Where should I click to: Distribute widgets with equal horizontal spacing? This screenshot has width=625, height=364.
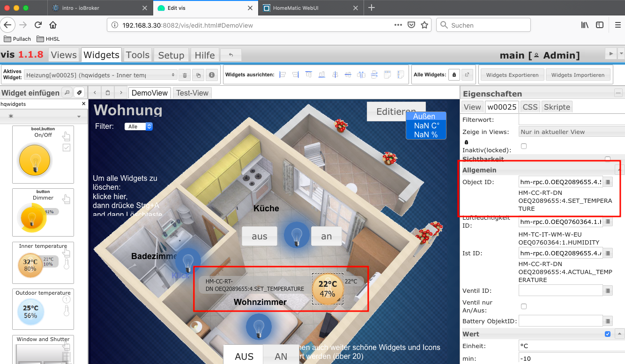coord(361,74)
